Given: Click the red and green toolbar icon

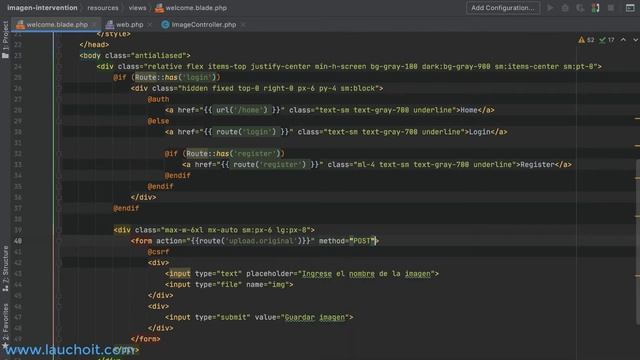Looking at the screenshot, I should (x=596, y=8).
